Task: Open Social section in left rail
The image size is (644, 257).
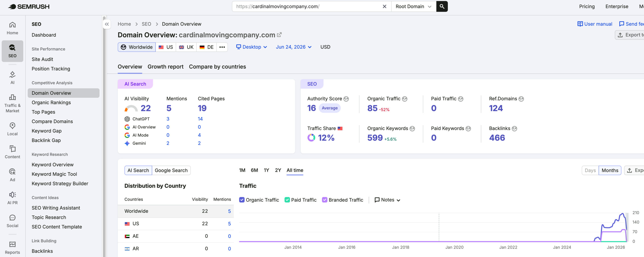Action: tap(12, 221)
